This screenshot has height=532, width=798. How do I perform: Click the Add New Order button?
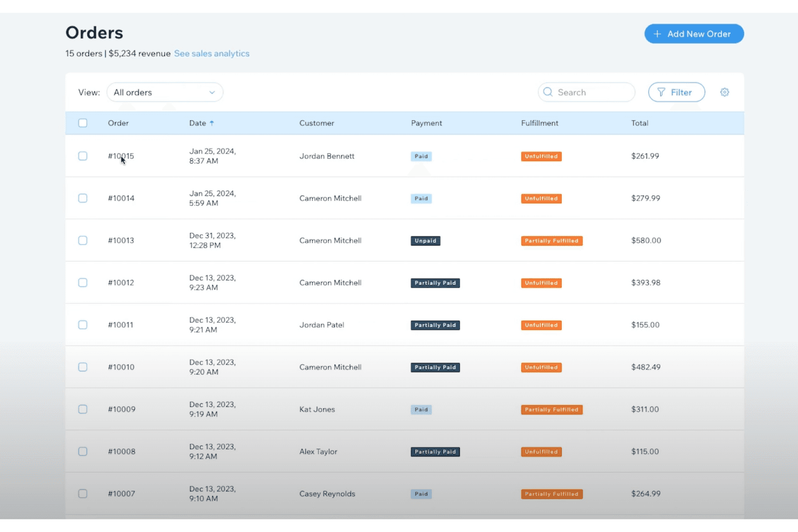pos(694,34)
